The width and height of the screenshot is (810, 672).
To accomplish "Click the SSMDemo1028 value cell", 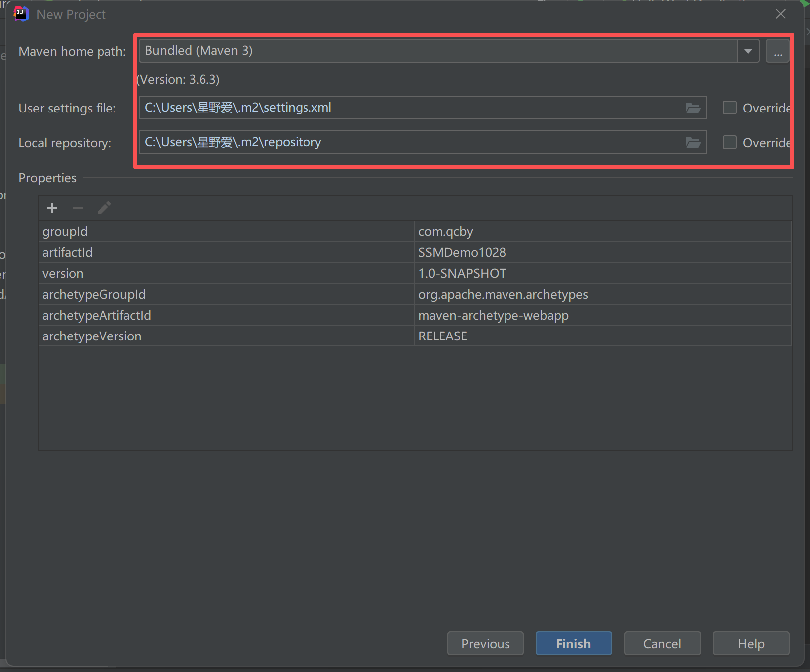I will point(603,252).
